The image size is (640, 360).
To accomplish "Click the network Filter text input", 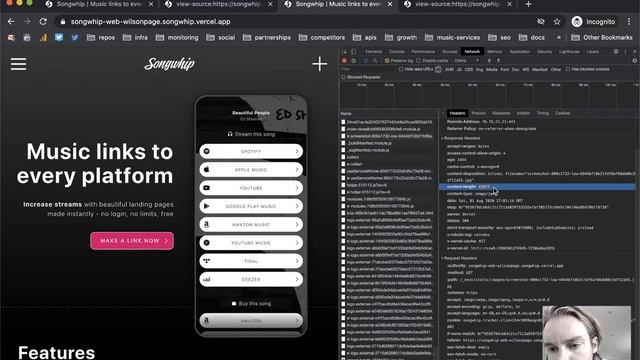I will [x=367, y=69].
